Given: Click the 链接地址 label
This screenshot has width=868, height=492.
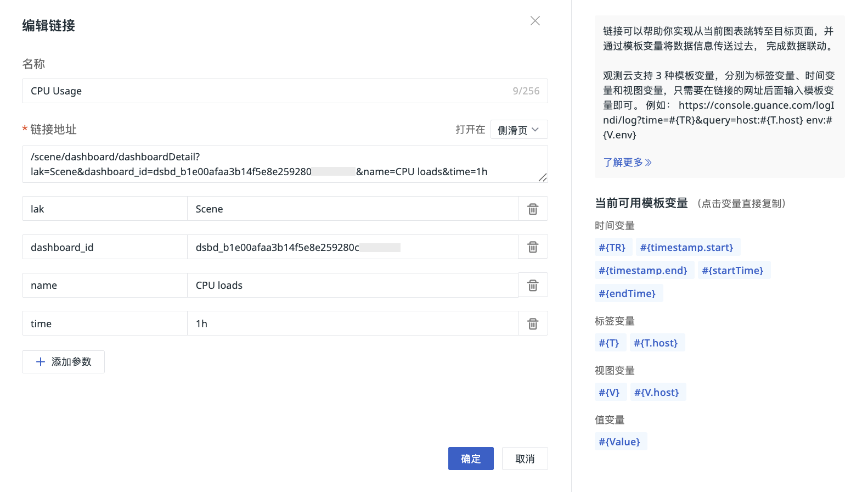Looking at the screenshot, I should coord(53,130).
